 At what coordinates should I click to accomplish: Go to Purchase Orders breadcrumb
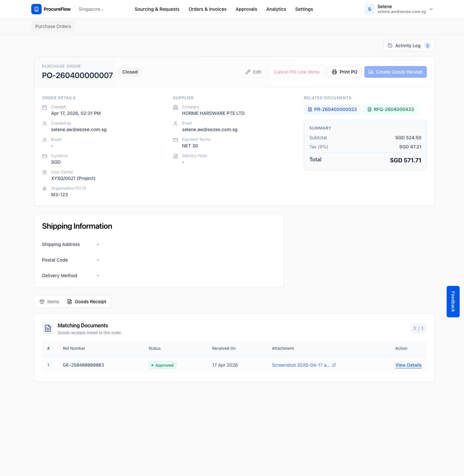(53, 26)
